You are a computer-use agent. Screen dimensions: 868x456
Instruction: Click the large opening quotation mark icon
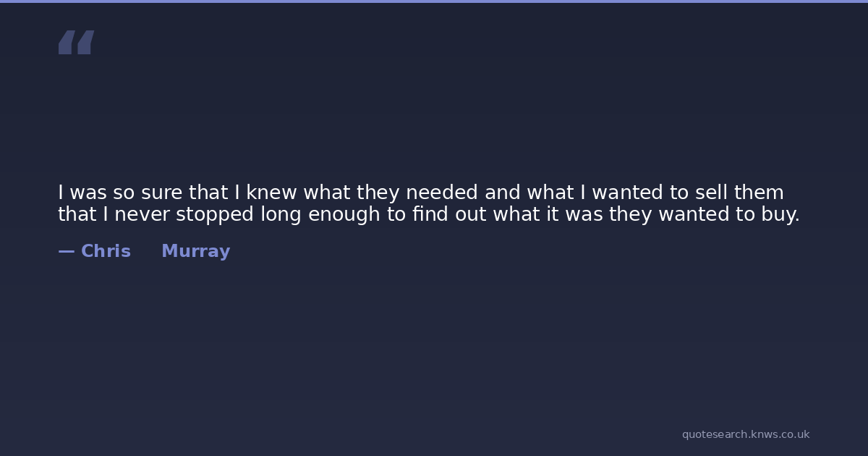(76, 43)
